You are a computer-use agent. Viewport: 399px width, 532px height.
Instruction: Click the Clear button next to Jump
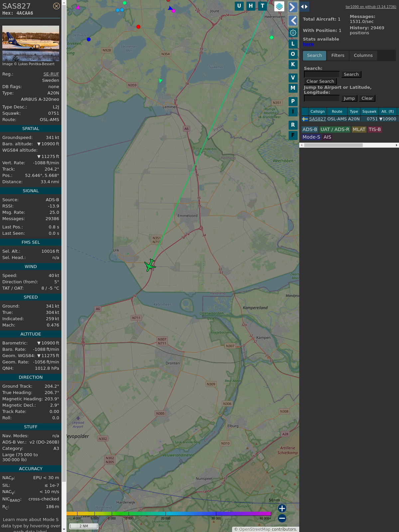click(367, 98)
